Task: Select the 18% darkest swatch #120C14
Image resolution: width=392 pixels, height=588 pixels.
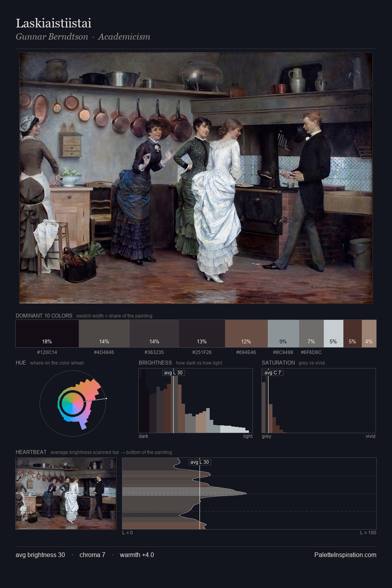Action: [47, 334]
